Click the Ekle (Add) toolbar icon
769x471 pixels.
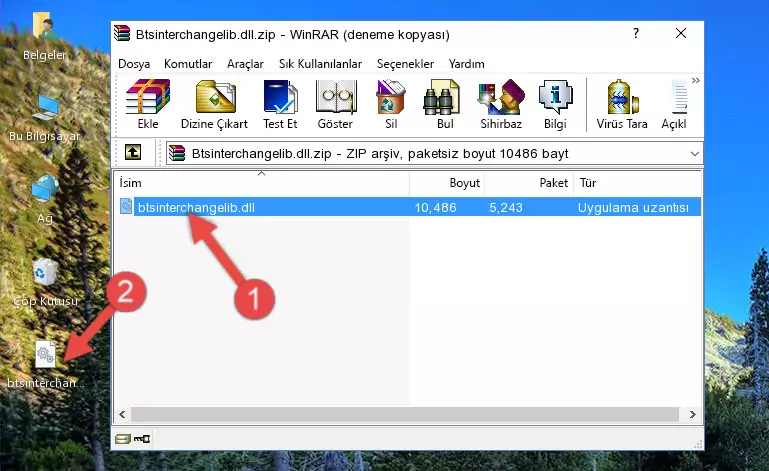(x=148, y=104)
